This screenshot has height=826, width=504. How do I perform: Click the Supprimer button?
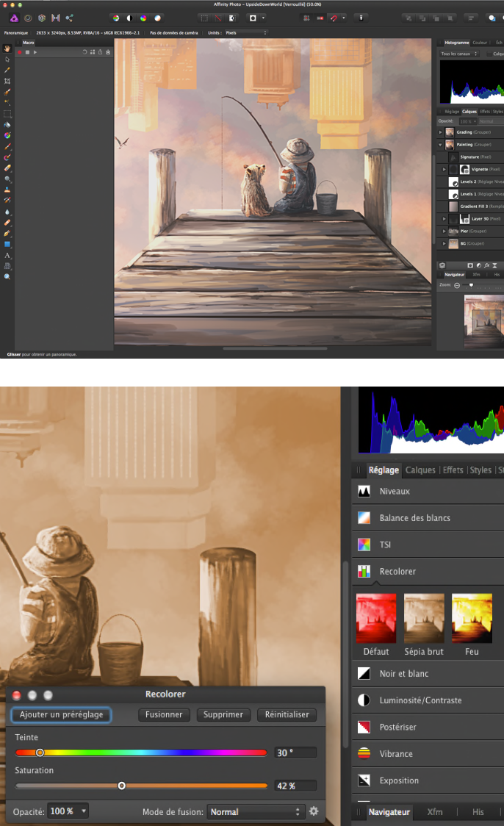point(223,714)
